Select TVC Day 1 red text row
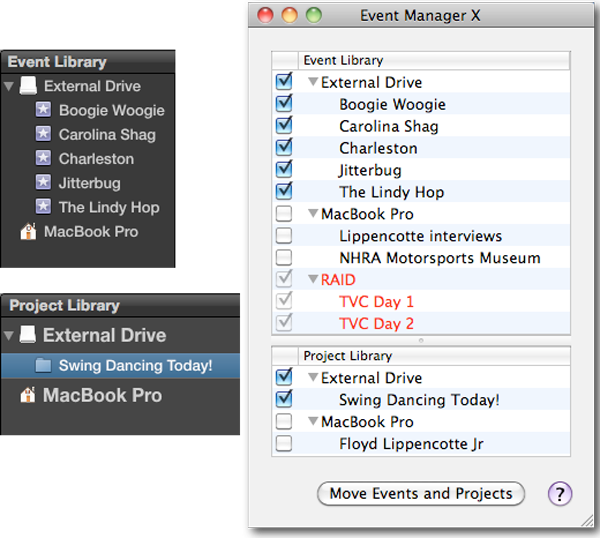 tap(377, 302)
